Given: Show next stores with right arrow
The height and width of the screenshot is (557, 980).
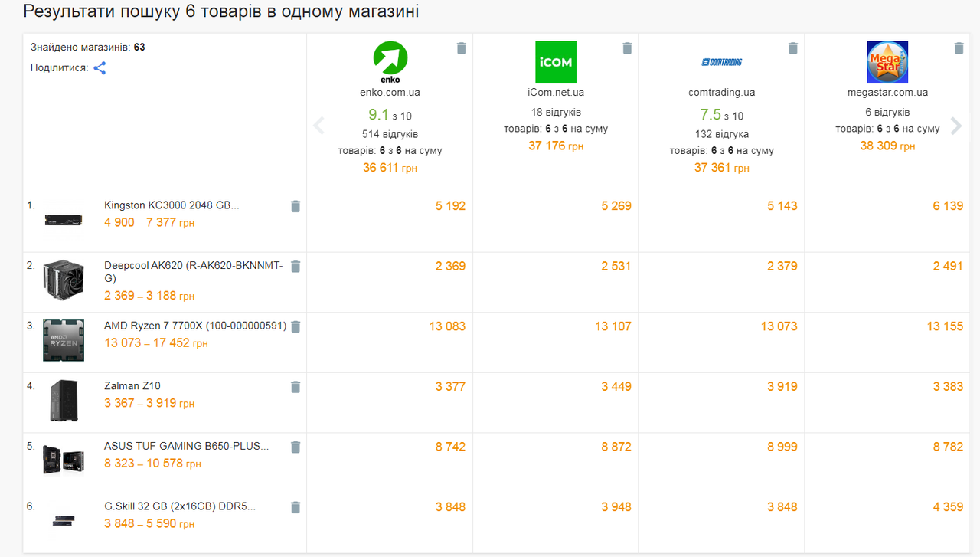Looking at the screenshot, I should pos(956,126).
